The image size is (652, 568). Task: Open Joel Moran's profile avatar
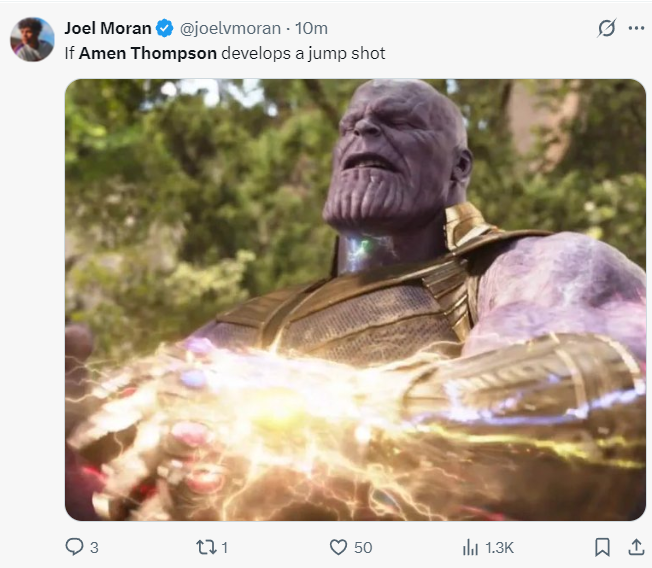coord(32,39)
